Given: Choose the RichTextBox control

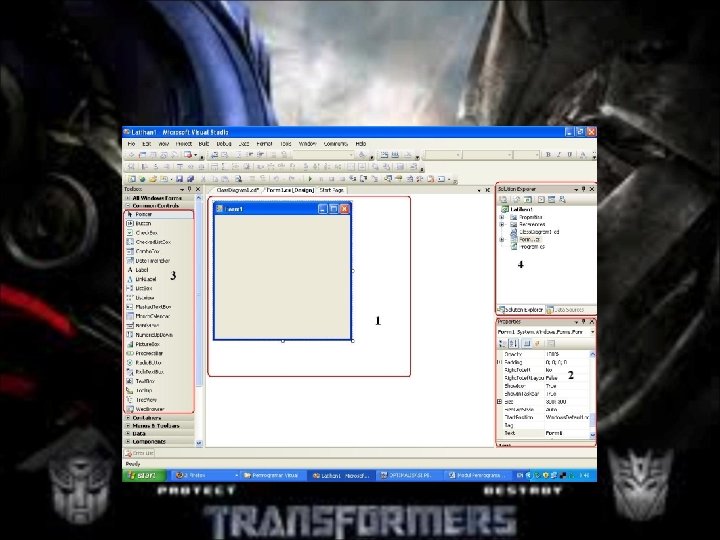Looking at the screenshot, I should click(x=159, y=371).
